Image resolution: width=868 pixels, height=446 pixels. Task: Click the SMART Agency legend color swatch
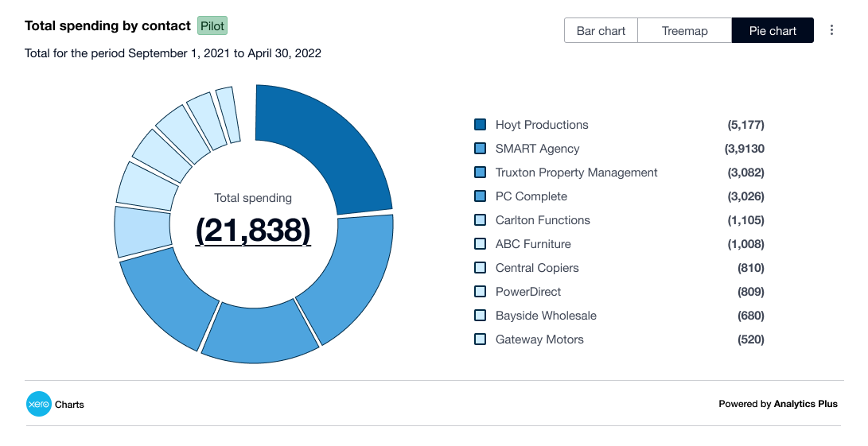(481, 149)
